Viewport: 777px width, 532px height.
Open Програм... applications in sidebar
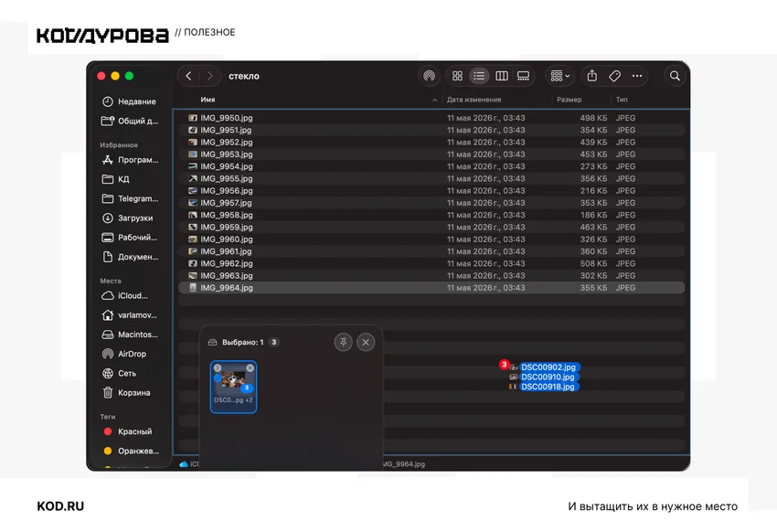pyautogui.click(x=130, y=159)
